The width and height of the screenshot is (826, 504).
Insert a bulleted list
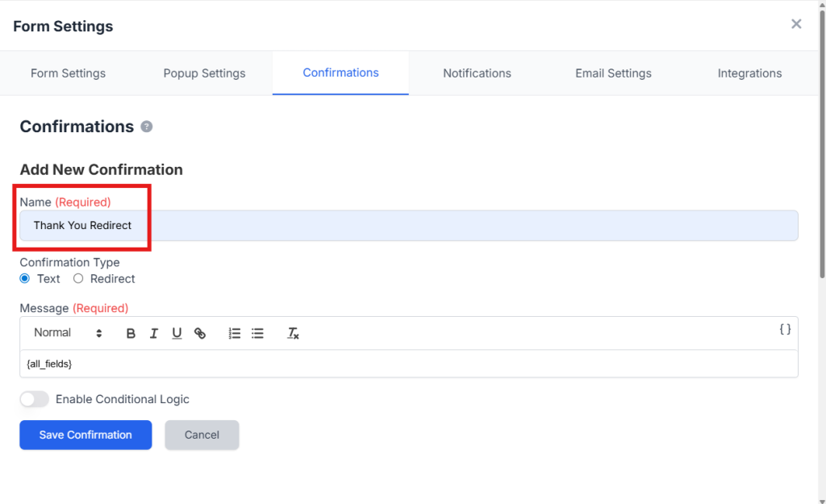(257, 333)
